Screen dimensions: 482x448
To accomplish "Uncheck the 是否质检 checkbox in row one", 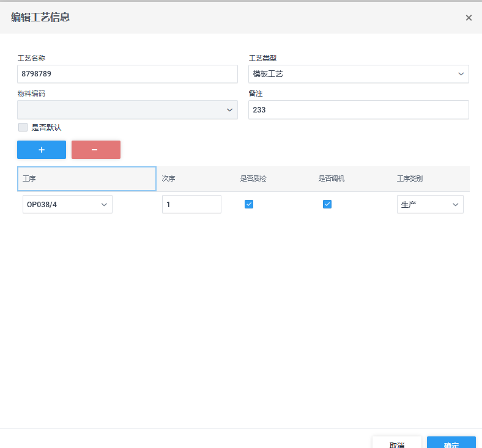I will click(249, 204).
